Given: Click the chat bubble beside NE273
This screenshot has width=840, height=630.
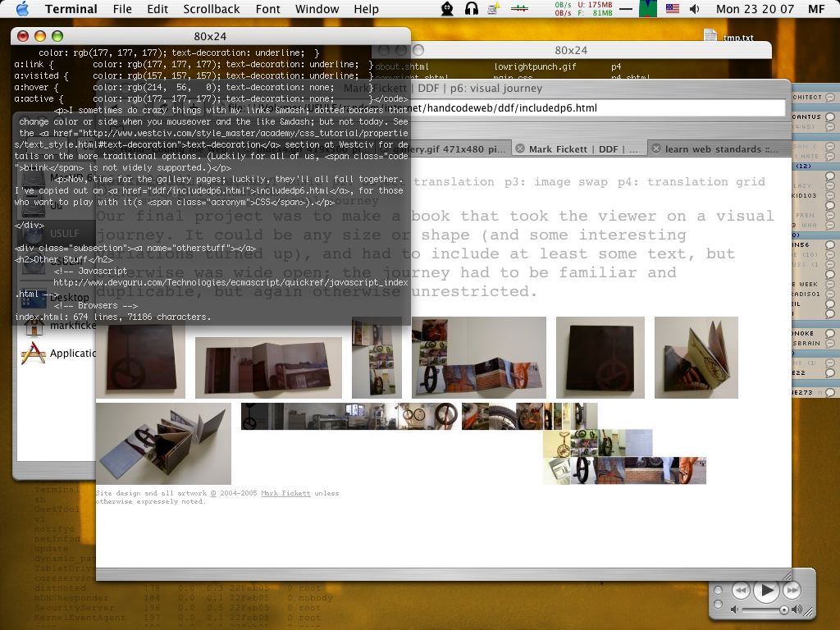Looking at the screenshot, I should click(x=830, y=392).
